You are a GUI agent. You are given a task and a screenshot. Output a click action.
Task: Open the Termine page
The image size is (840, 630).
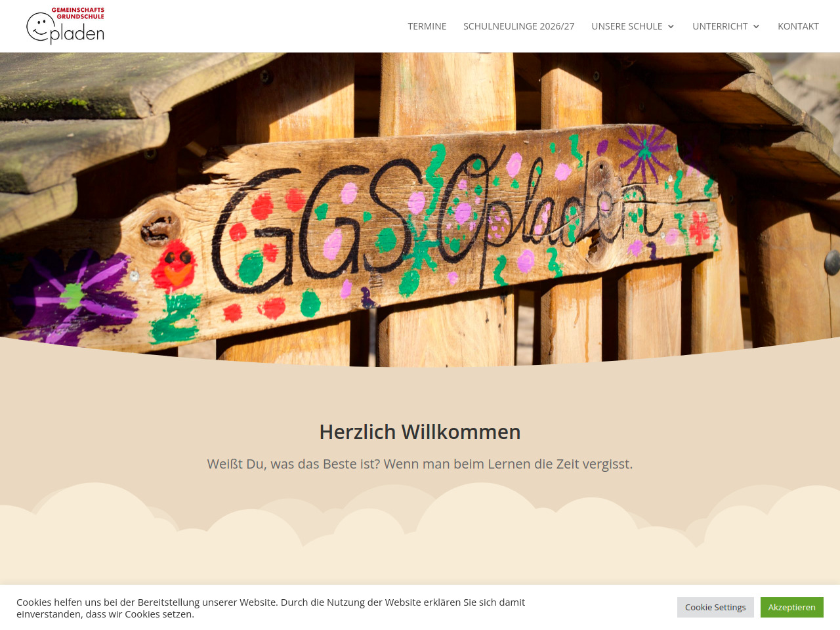click(427, 26)
